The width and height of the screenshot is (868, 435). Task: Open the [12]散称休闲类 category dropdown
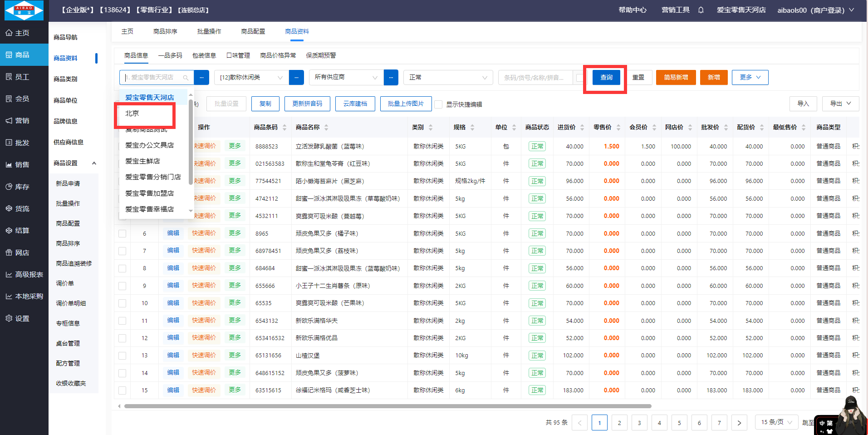point(251,77)
